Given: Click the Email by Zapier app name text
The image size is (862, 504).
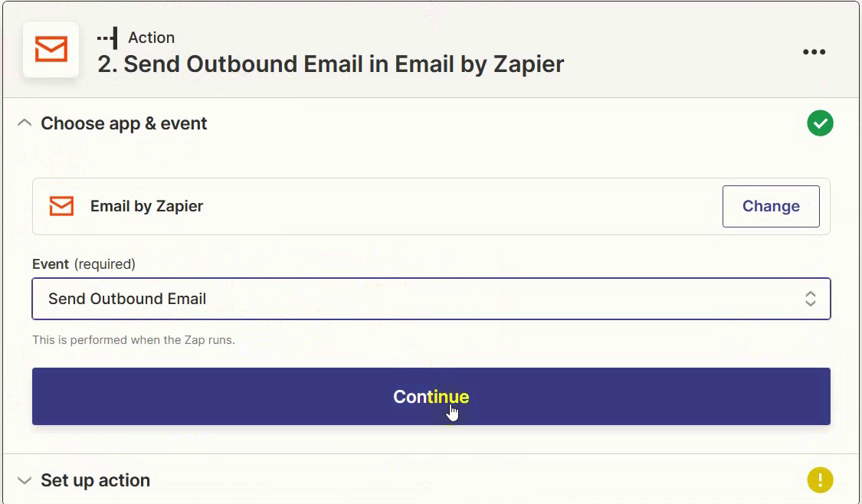Looking at the screenshot, I should (146, 206).
